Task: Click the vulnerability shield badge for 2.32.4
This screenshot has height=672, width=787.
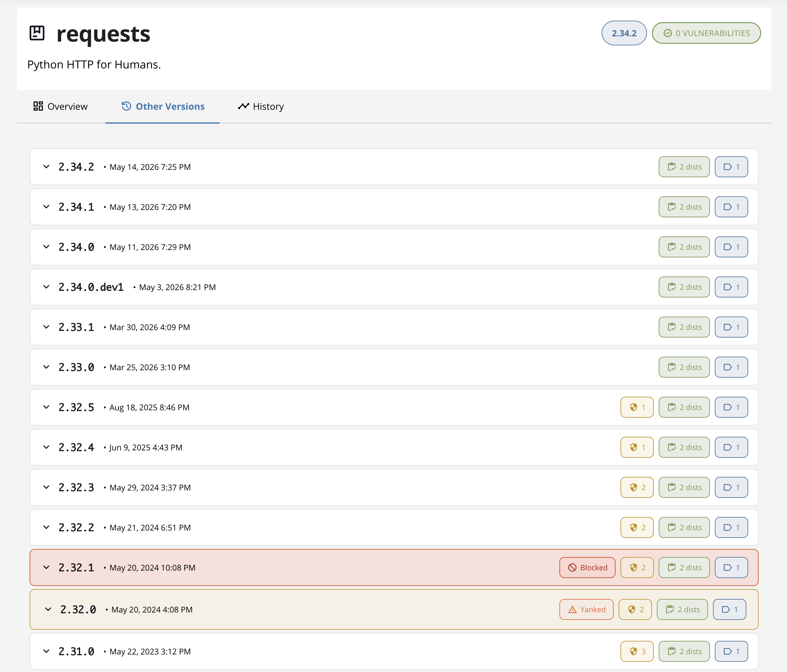Action: pos(637,447)
